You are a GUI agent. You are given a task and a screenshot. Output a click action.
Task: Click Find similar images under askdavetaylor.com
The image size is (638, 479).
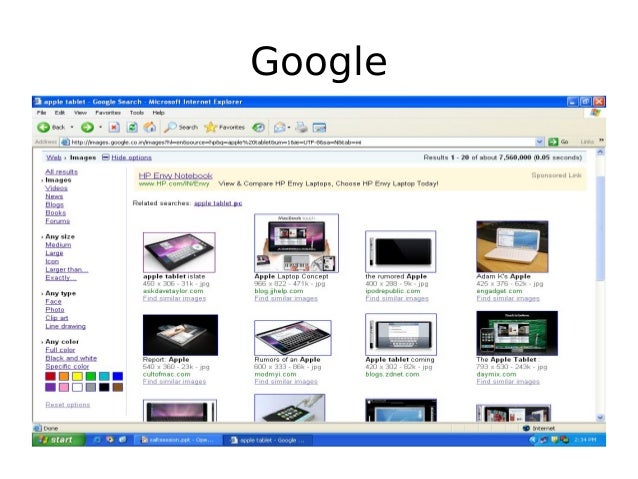[x=174, y=298]
